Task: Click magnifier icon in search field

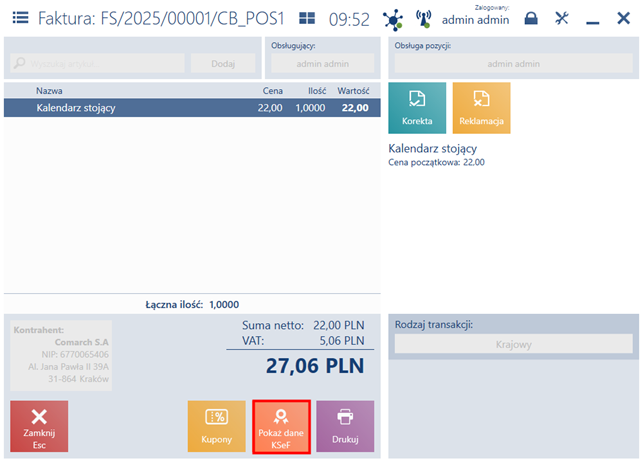Action: tap(19, 63)
